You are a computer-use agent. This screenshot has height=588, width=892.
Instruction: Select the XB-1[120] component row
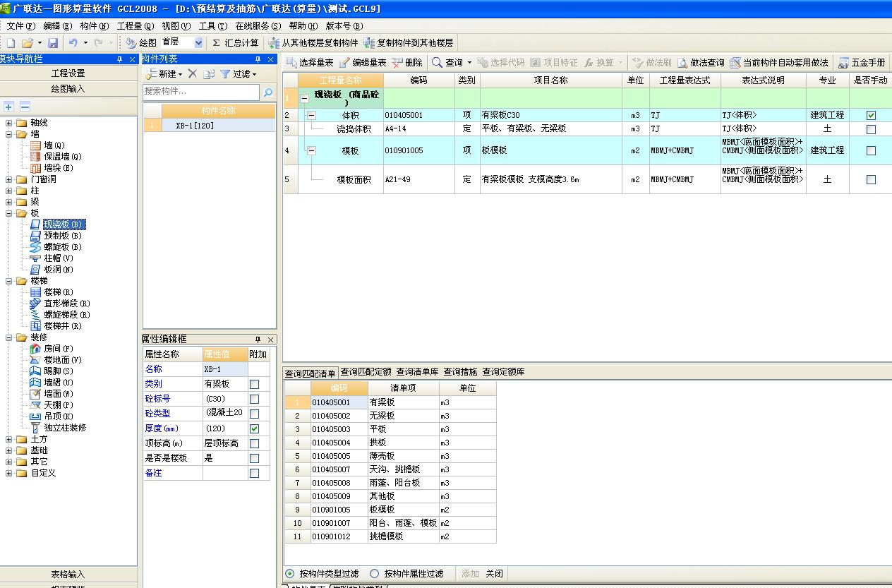click(209, 126)
